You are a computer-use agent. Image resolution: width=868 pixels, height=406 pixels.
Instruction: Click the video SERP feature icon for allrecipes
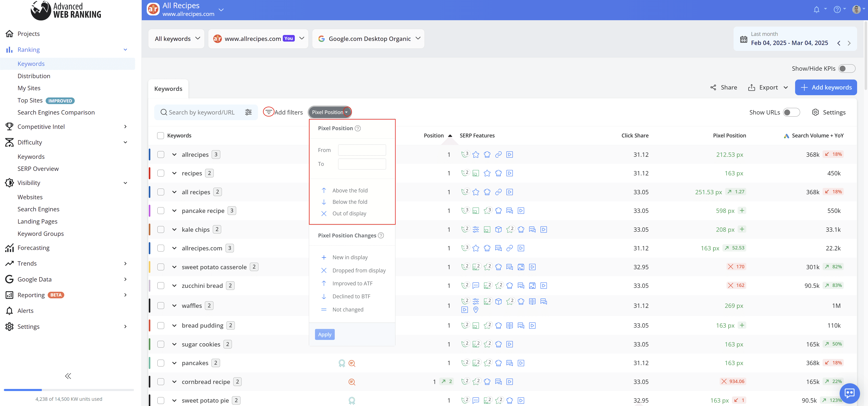tap(509, 154)
